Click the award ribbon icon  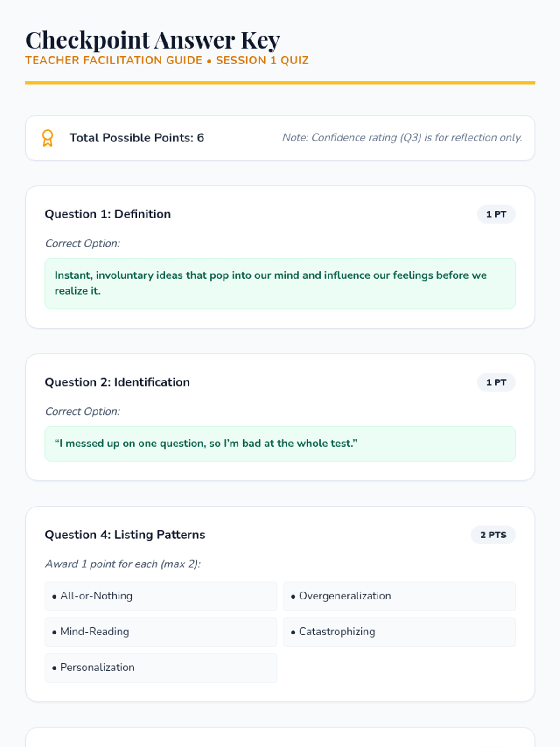tap(48, 138)
